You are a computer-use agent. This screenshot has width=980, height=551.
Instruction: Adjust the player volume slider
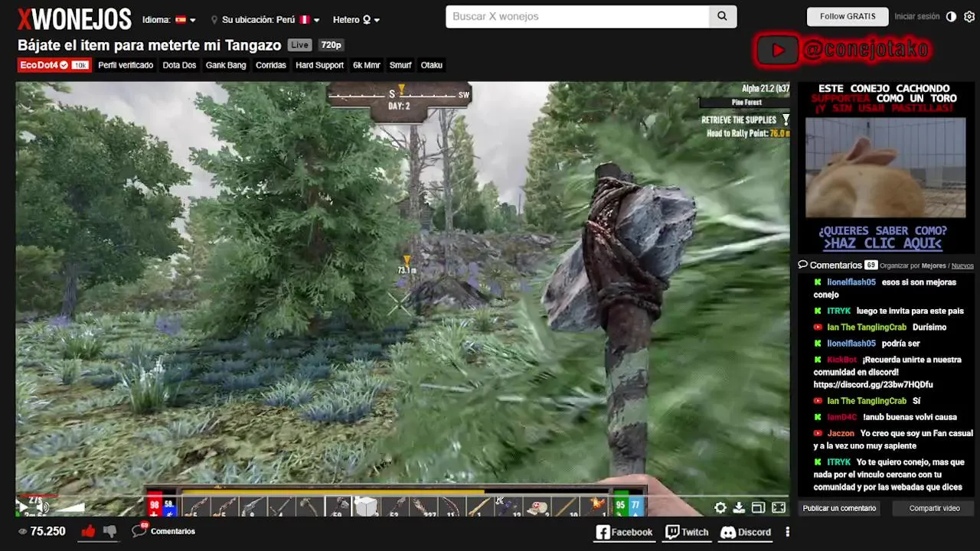[x=70, y=507]
